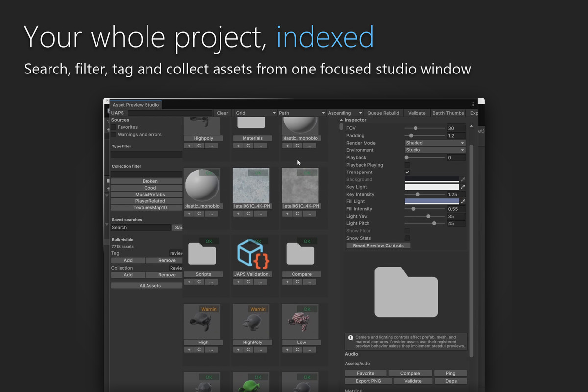This screenshot has height=392, width=588.
Task: Filter by the PlayerRelated collection
Action: [x=147, y=201]
